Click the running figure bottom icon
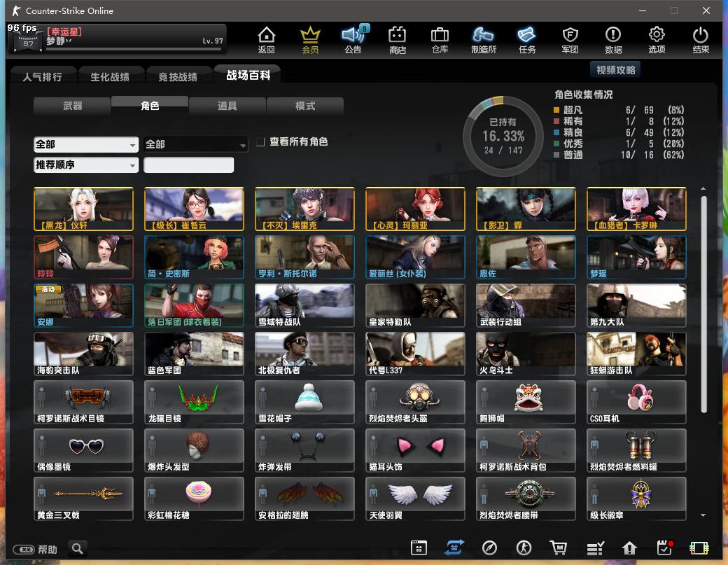This screenshot has height=565, width=728. click(x=524, y=547)
